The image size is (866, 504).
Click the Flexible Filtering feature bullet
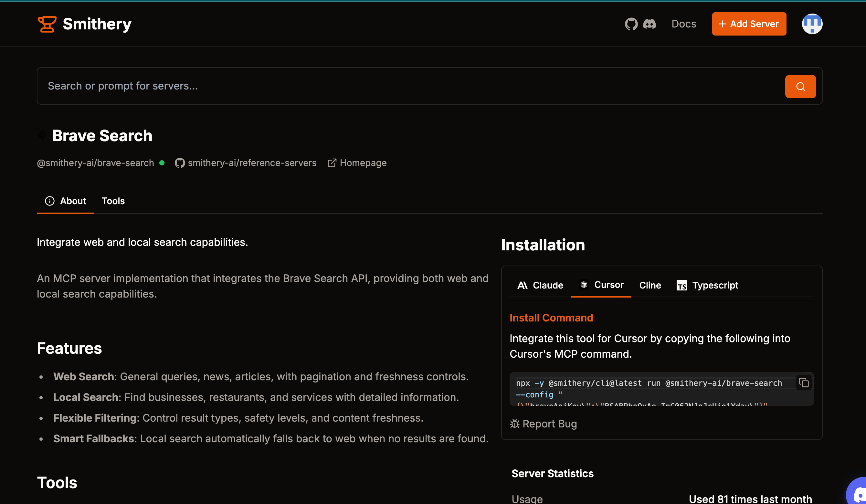pos(238,418)
